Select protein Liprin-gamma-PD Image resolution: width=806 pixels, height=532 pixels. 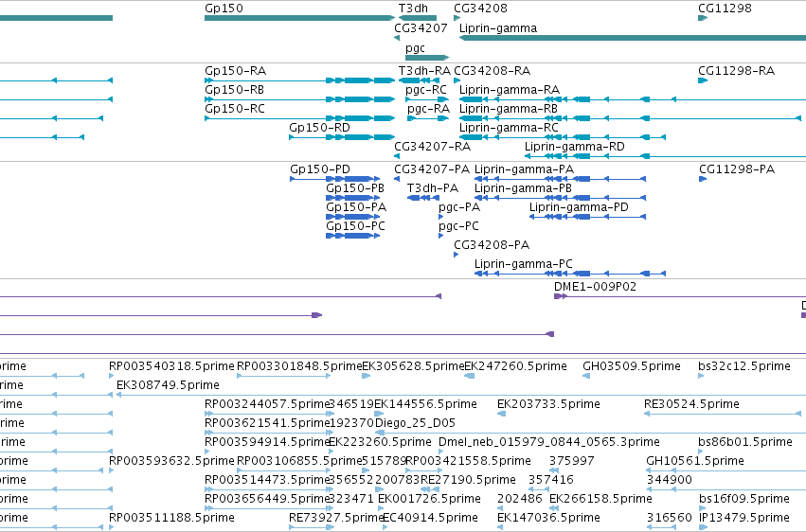click(x=587, y=217)
